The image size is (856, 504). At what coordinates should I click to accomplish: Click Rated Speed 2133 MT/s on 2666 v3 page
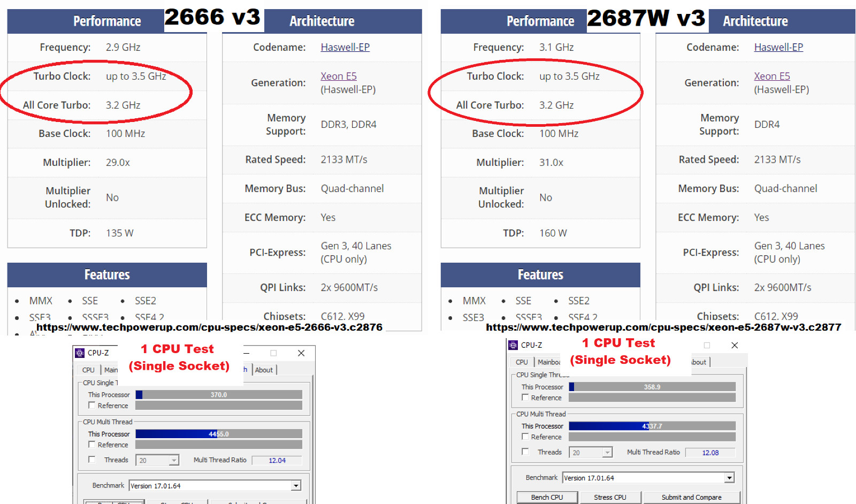coord(344,159)
